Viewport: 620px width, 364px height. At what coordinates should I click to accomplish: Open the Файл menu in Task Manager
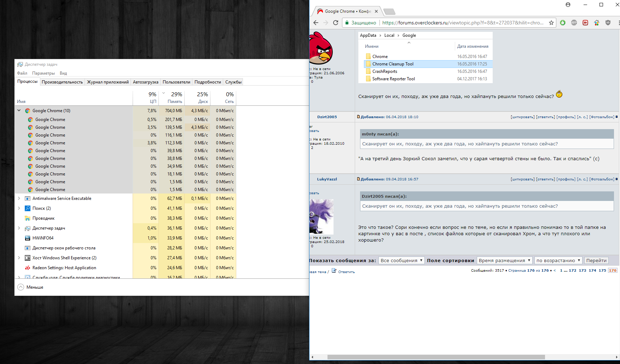pyautogui.click(x=22, y=73)
